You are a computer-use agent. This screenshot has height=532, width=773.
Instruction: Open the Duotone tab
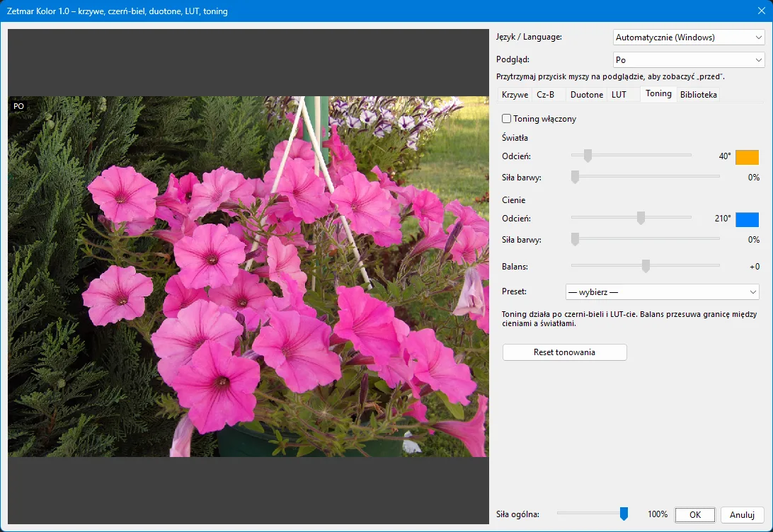(586, 95)
